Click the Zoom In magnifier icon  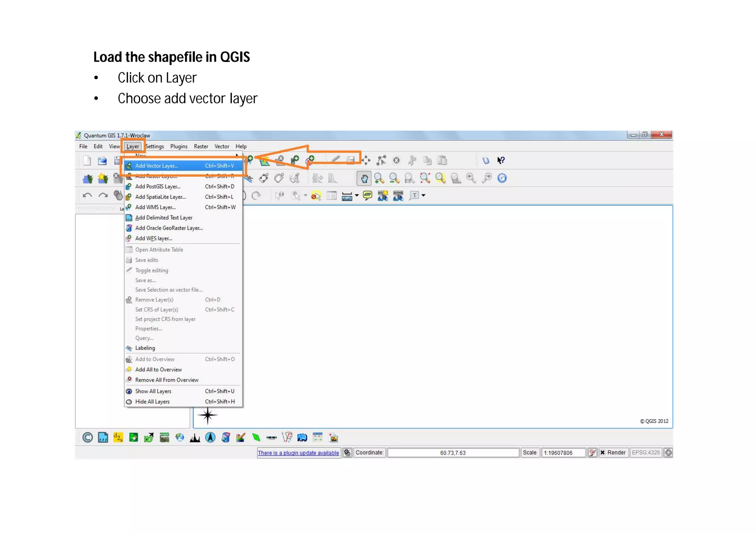[379, 178]
